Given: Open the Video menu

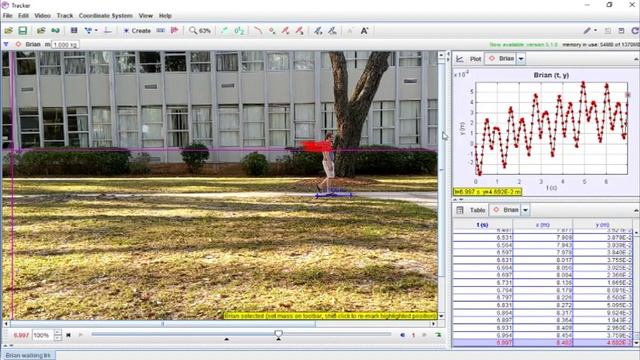Looking at the screenshot, I should click(42, 16).
